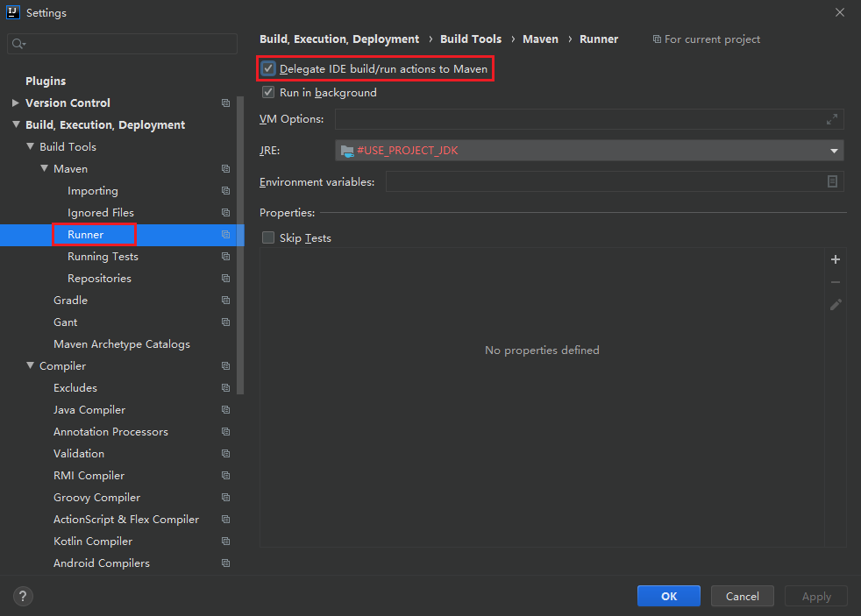The width and height of the screenshot is (861, 616).
Task: Click Build, Execution, Deployment breadcrumb
Action: 339,39
